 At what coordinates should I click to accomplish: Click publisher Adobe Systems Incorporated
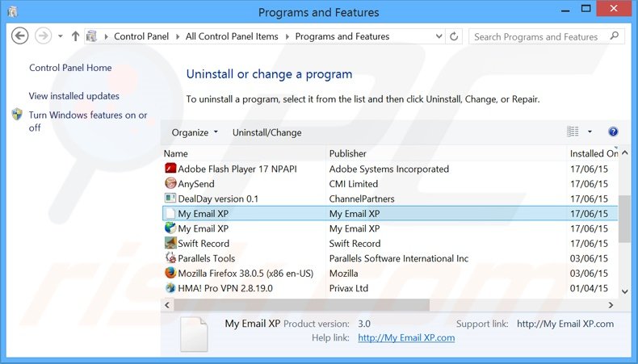pyautogui.click(x=389, y=169)
